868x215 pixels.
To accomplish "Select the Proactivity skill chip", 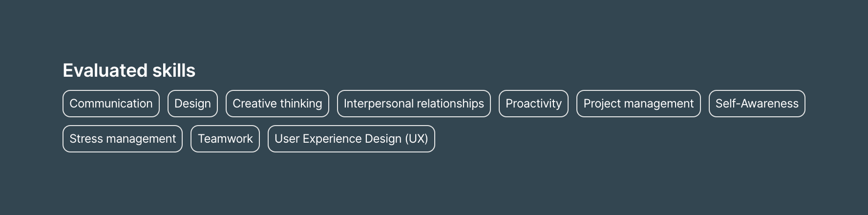I will [x=533, y=104].
